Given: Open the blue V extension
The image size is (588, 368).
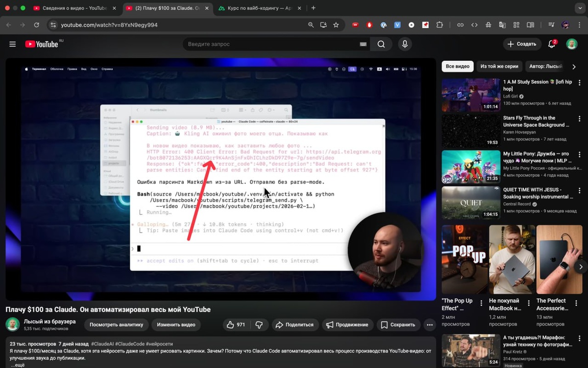Looking at the screenshot, I should [x=397, y=25].
